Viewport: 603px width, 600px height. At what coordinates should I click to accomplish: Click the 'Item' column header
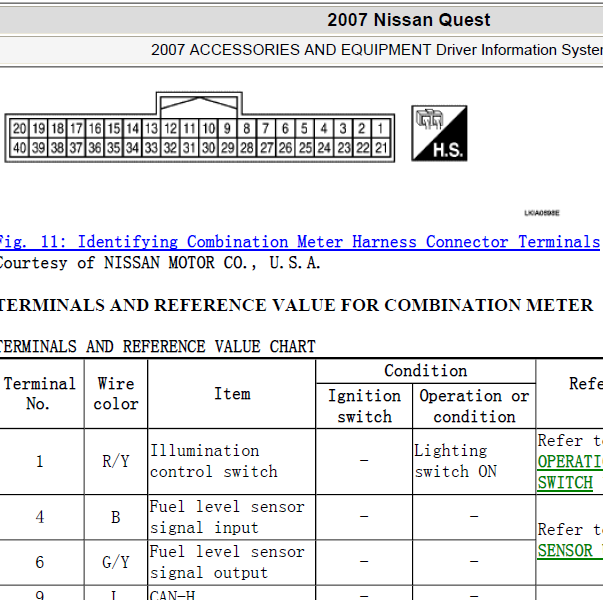tap(232, 394)
